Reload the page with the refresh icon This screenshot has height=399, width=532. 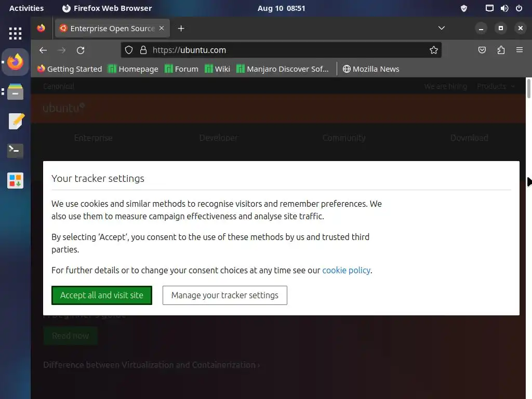[x=81, y=50]
